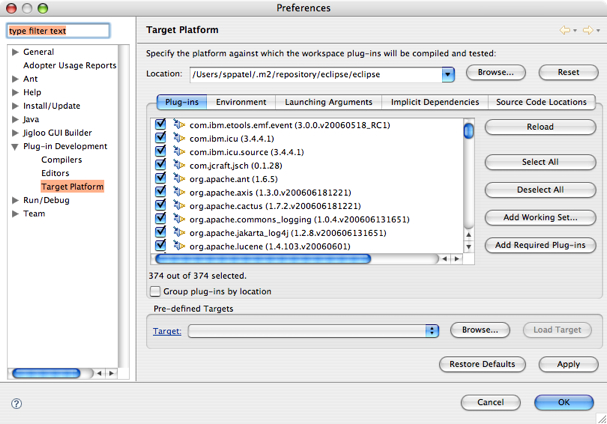607x424 pixels.
Task: Uncheck the com.ibm.icu (3.4.4.1) checkbox
Action: [x=160, y=137]
